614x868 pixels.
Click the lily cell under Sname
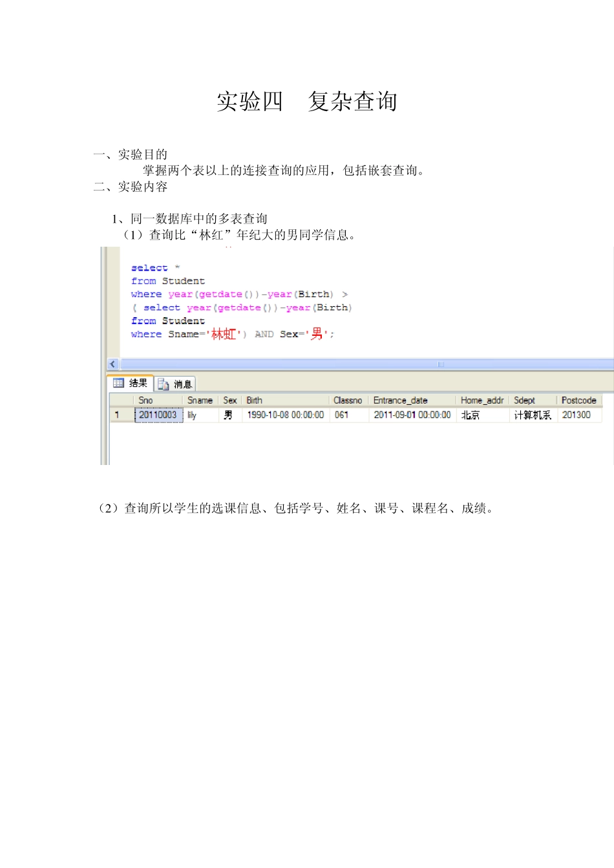[200, 415]
